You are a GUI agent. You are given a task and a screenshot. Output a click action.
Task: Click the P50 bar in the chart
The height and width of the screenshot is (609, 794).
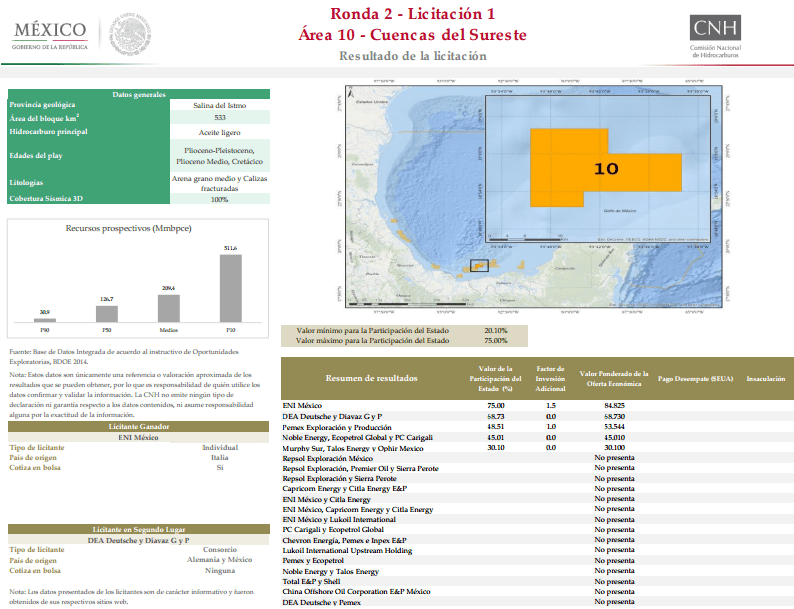[x=107, y=314]
